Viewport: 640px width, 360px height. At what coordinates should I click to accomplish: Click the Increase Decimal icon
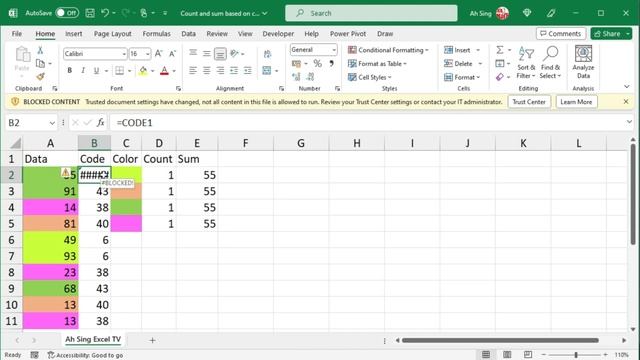tap(296, 77)
